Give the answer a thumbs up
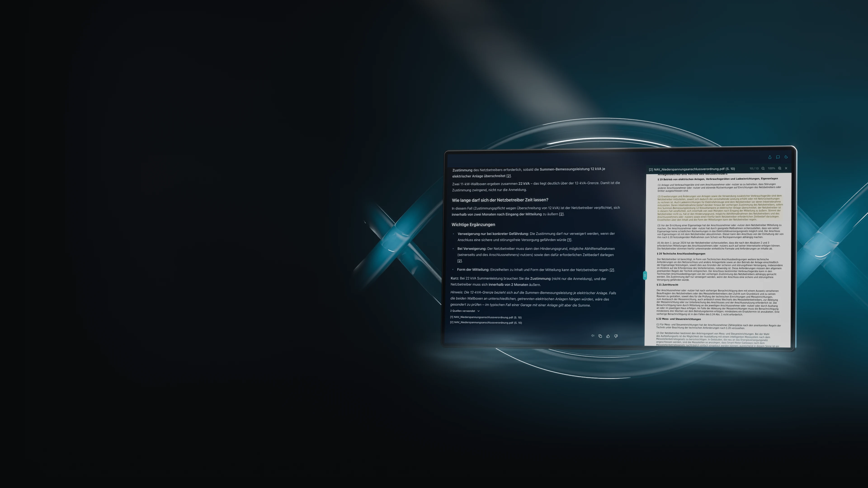868x488 pixels. 608,336
